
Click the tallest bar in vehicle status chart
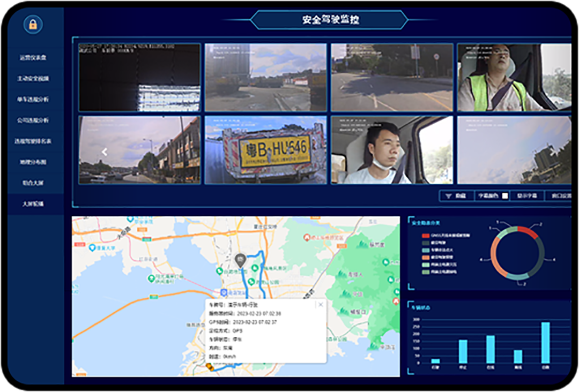(545, 343)
